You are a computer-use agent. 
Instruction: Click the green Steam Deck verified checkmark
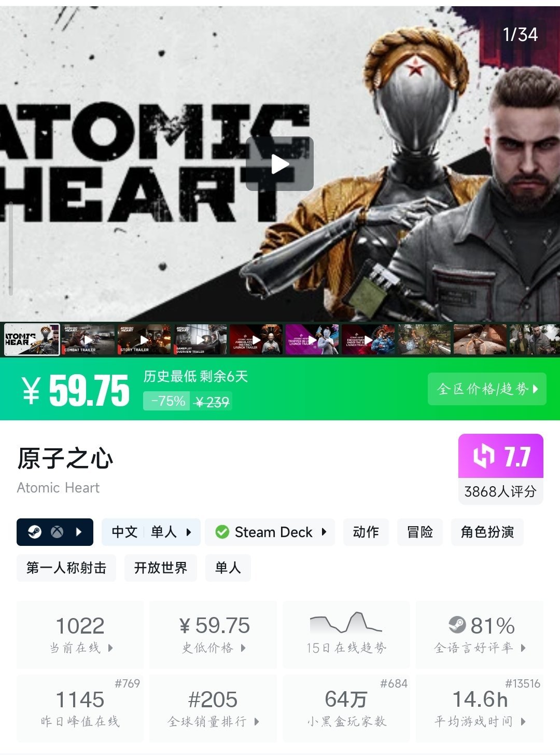[x=222, y=532]
